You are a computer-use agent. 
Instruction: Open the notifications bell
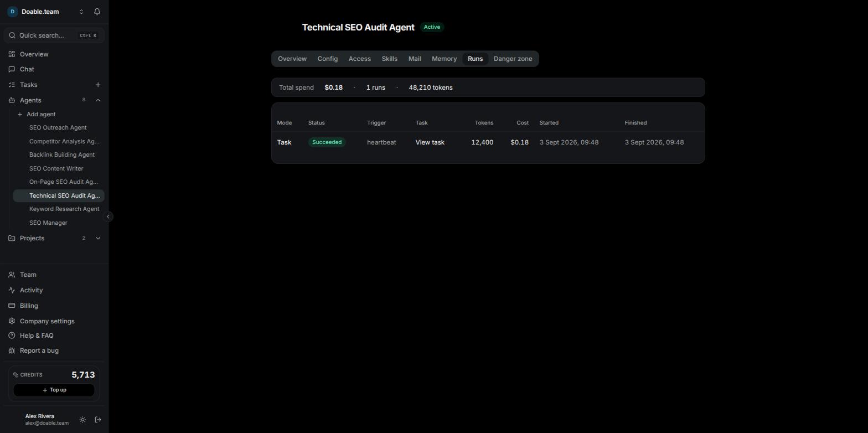[97, 12]
